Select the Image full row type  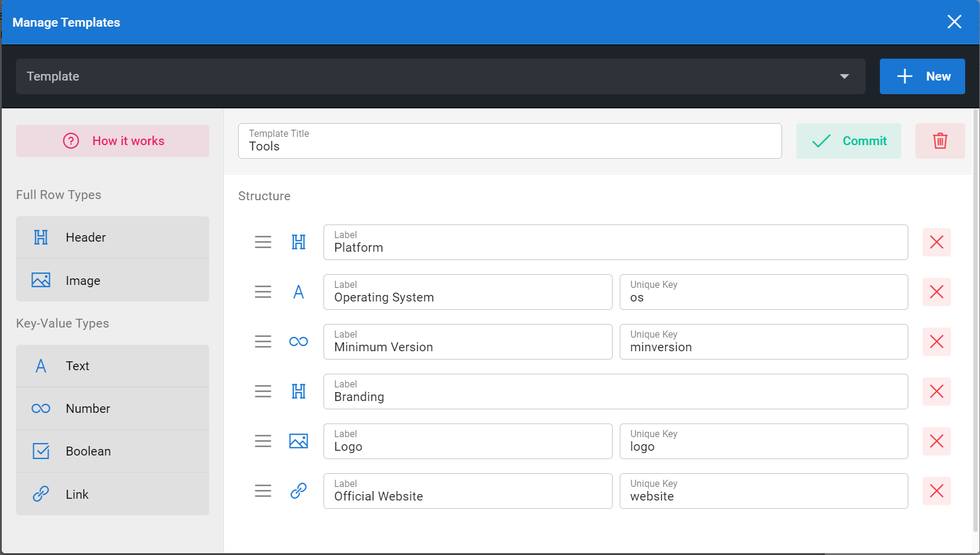click(x=112, y=280)
